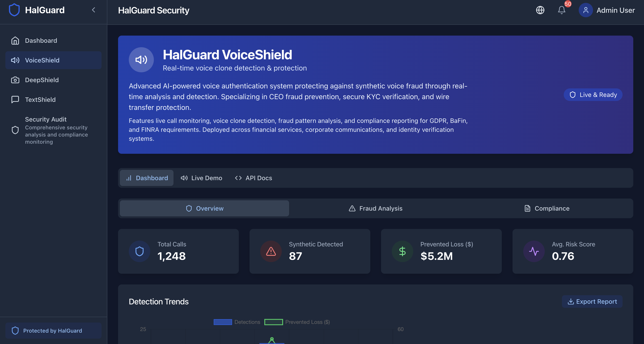Collapse the sidebar using the chevron
This screenshot has height=344, width=644.
click(94, 10)
